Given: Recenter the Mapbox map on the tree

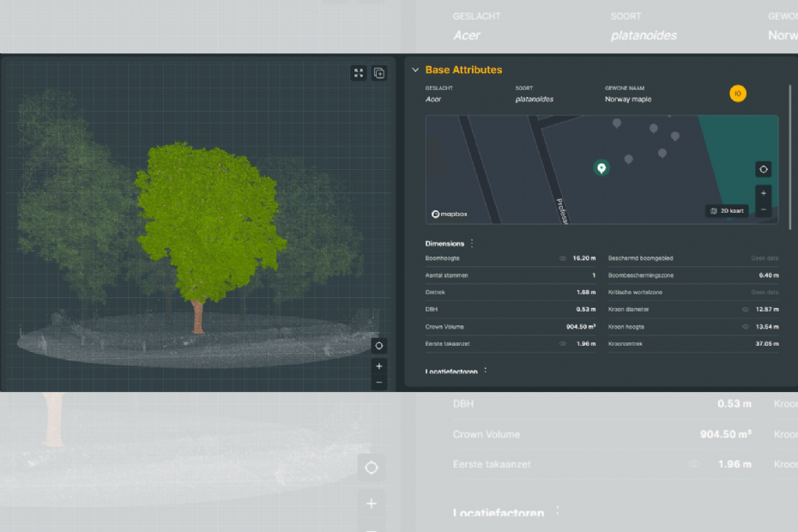Looking at the screenshot, I should [763, 169].
